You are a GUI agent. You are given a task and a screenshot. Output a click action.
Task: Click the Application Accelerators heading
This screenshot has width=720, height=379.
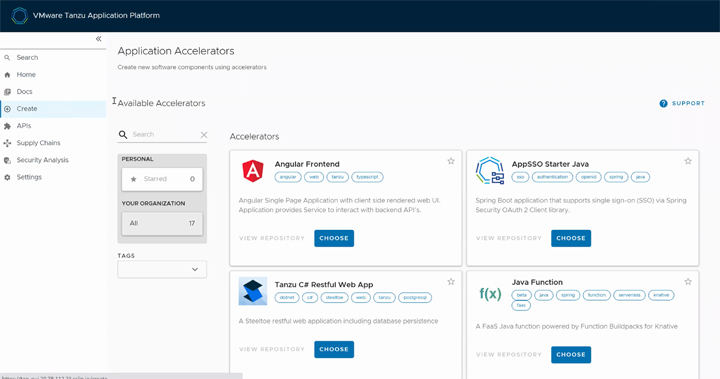pyautogui.click(x=176, y=51)
